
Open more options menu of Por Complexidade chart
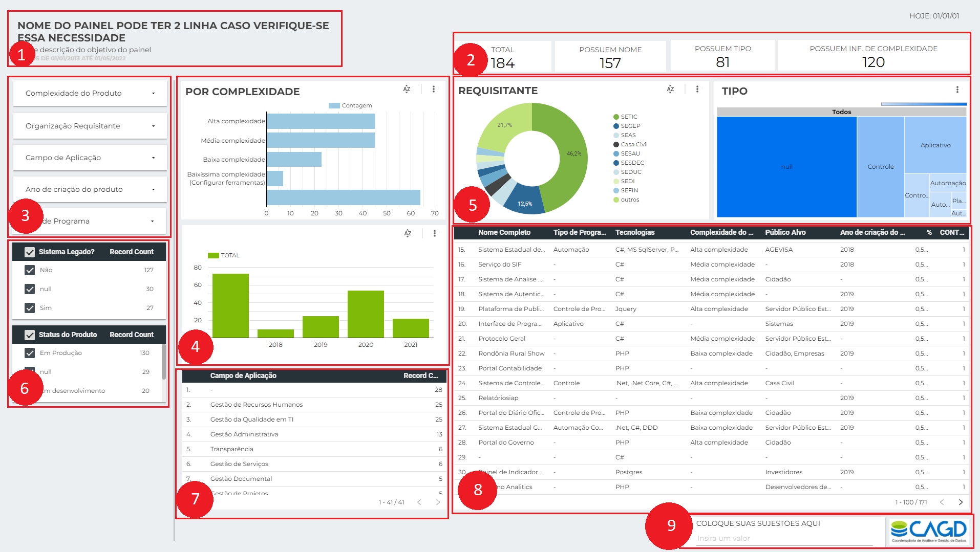click(434, 89)
